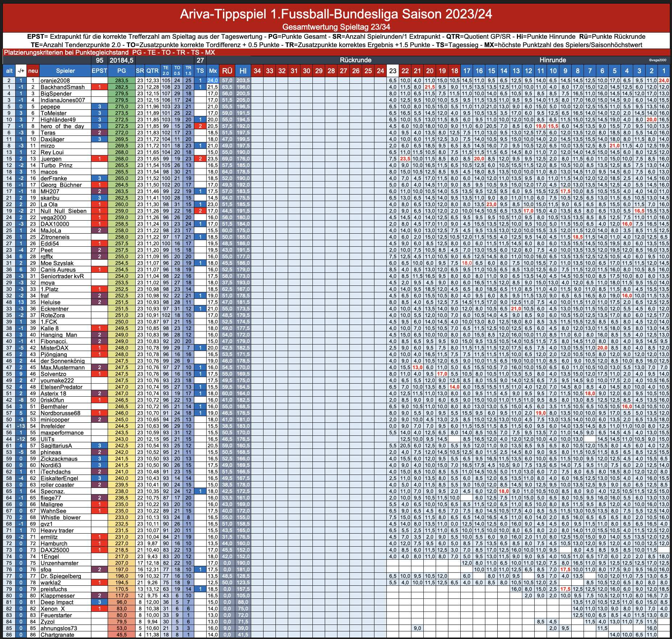Click player name 'Zickzackmaus'
Viewport: 672px width, 639px height.
point(59,459)
